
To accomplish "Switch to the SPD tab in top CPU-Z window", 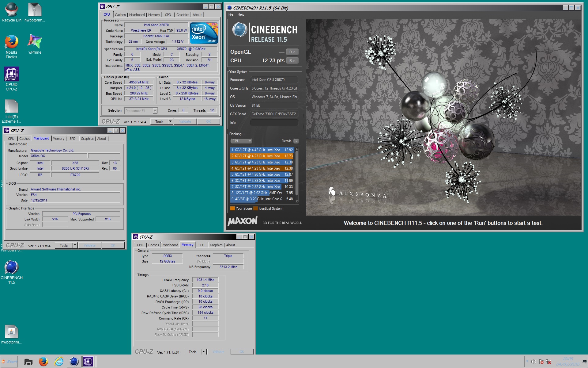I will coord(168,15).
